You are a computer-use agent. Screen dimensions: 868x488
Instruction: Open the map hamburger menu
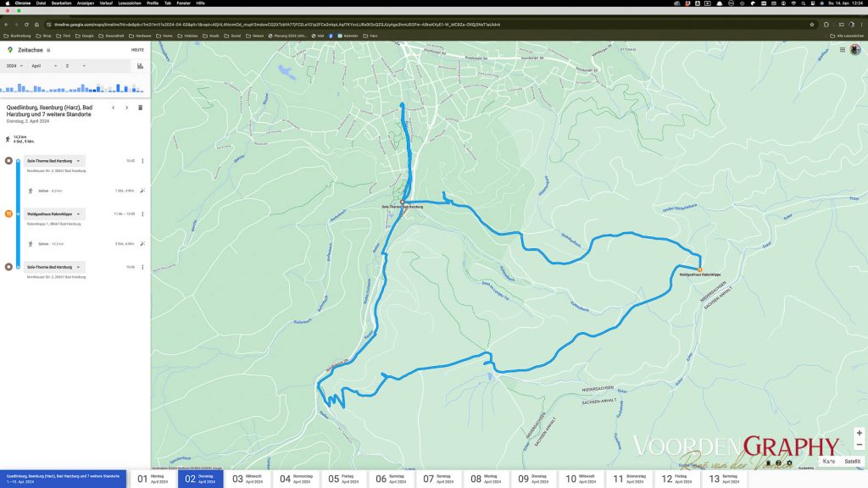(x=843, y=50)
